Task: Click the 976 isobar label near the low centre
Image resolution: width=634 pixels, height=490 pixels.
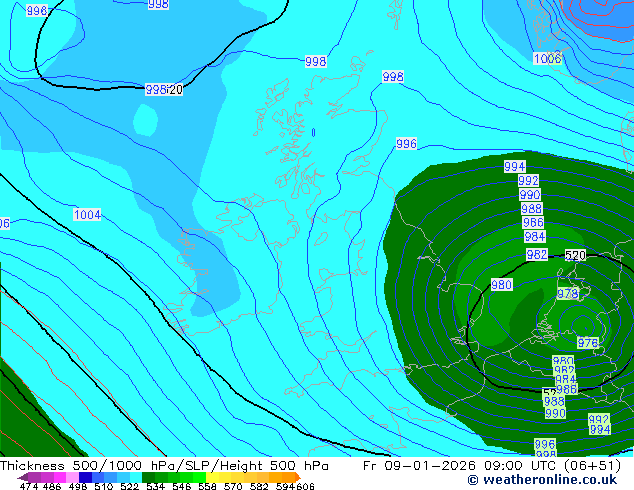Action: pos(588,343)
